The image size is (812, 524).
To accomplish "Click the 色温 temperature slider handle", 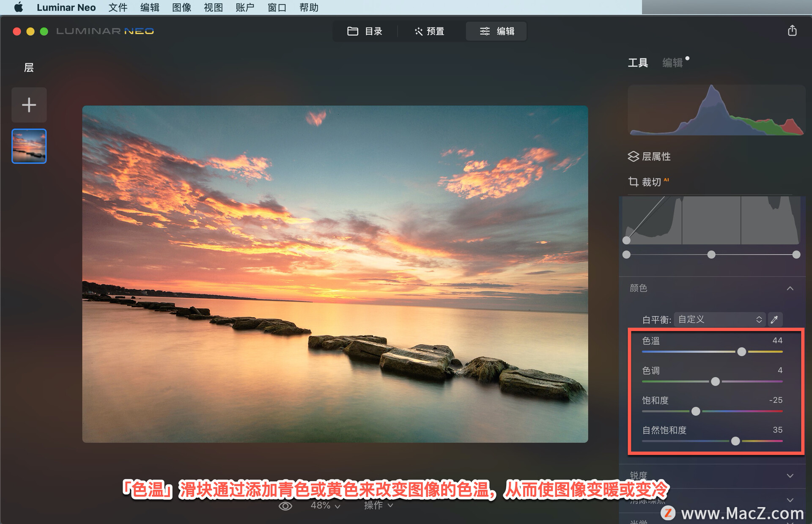I will coord(741,352).
